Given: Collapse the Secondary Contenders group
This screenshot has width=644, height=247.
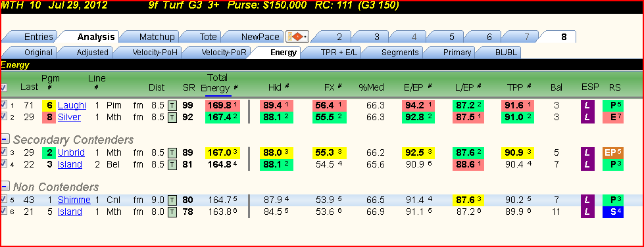Looking at the screenshot, I should (x=5, y=139).
